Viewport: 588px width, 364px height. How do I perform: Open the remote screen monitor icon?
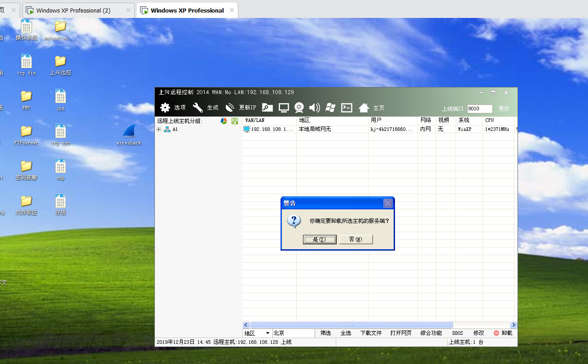[284, 108]
